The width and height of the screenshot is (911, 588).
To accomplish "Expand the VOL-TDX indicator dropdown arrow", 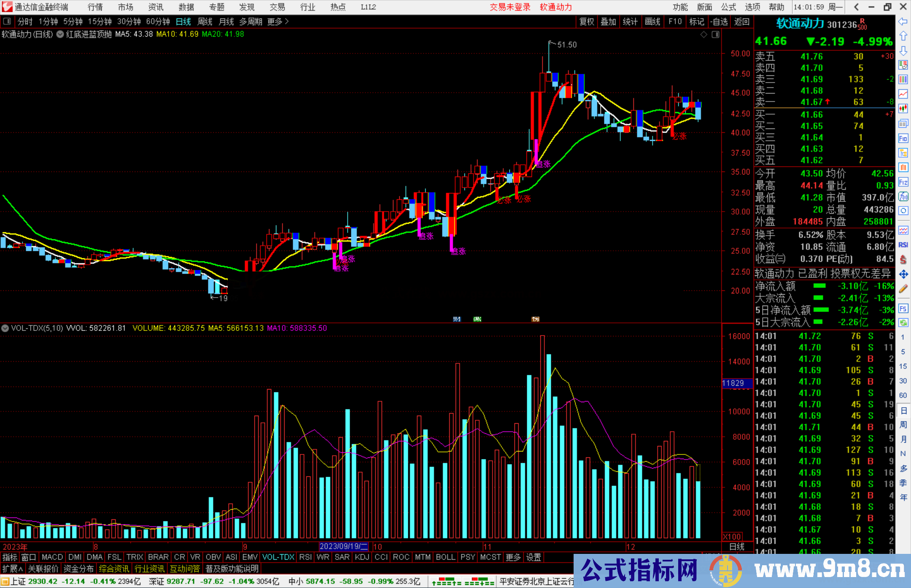I will (x=5, y=328).
